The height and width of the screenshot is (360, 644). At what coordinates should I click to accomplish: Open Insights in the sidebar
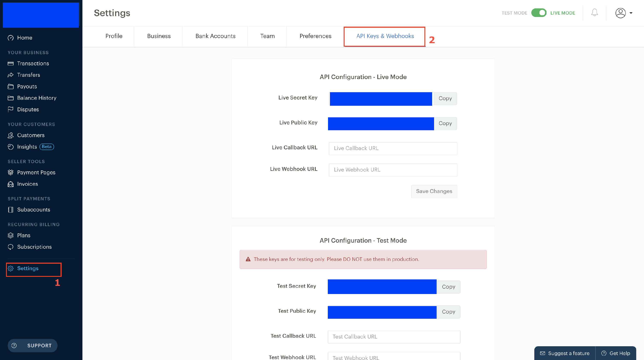pyautogui.click(x=27, y=147)
